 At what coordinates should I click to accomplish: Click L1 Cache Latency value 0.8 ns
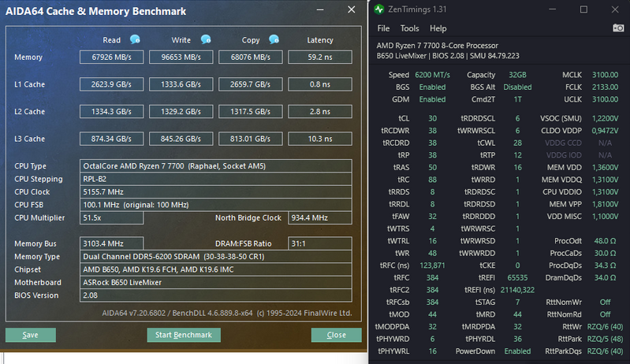pyautogui.click(x=320, y=84)
